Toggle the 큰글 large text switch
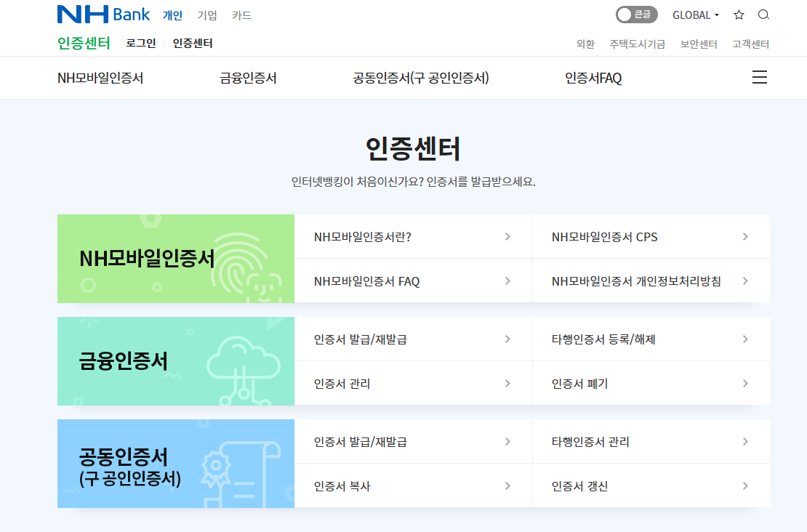The height and width of the screenshot is (532, 807). [x=637, y=15]
